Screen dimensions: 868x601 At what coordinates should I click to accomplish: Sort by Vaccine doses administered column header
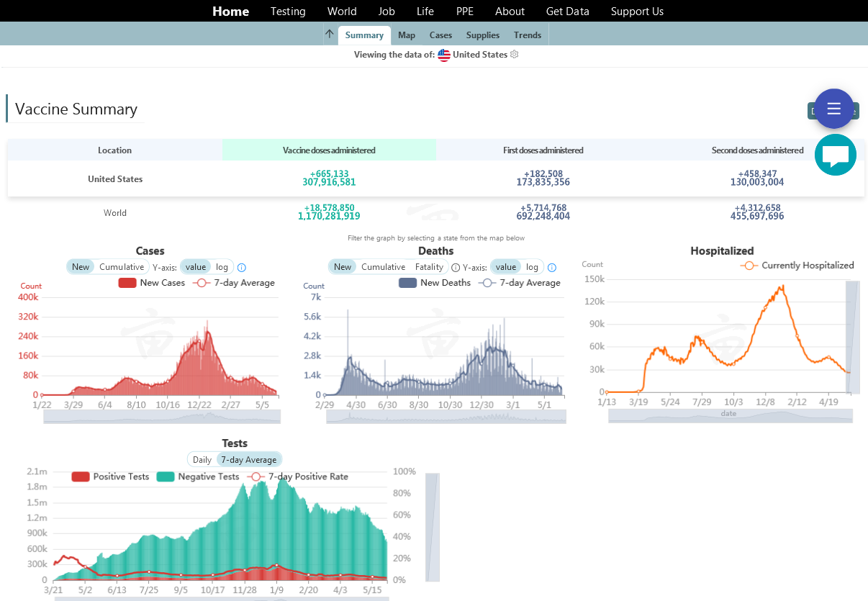(329, 150)
